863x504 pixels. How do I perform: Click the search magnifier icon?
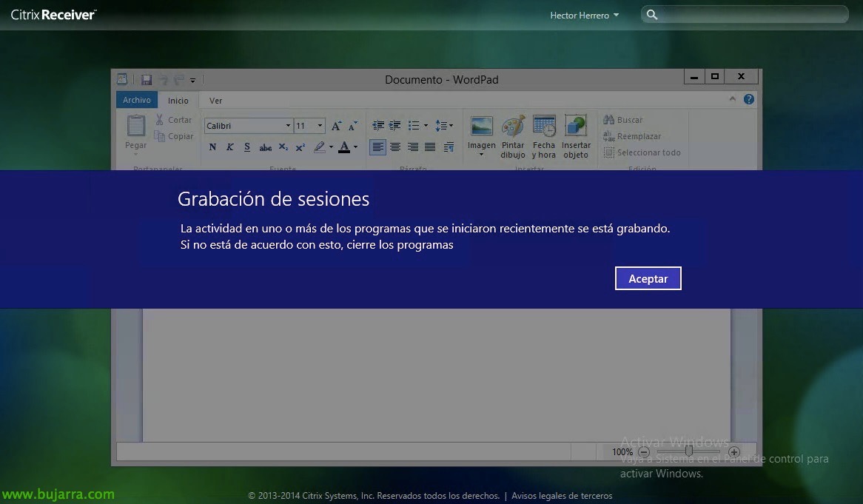[651, 15]
